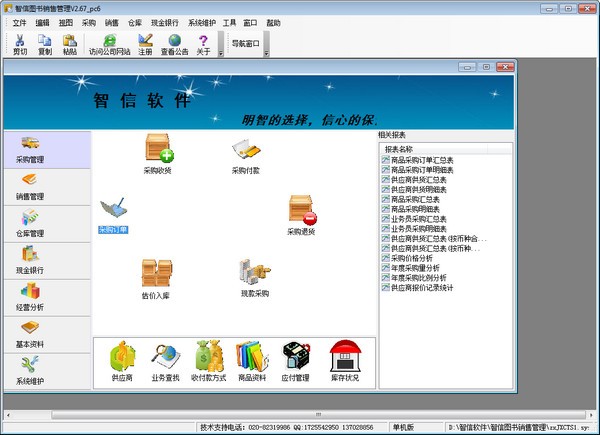The height and width of the screenshot is (435, 600).
Task: Open report 商品采购明细表
Action: point(415,209)
